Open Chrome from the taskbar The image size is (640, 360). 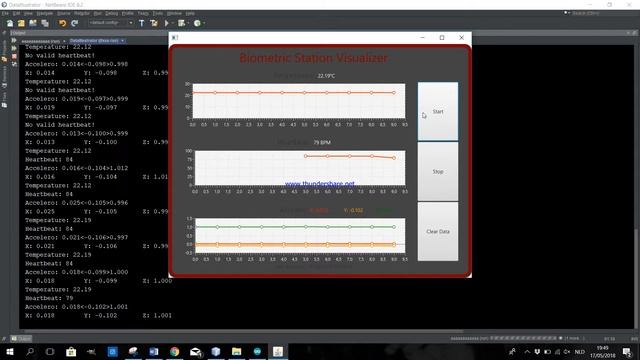(175, 351)
